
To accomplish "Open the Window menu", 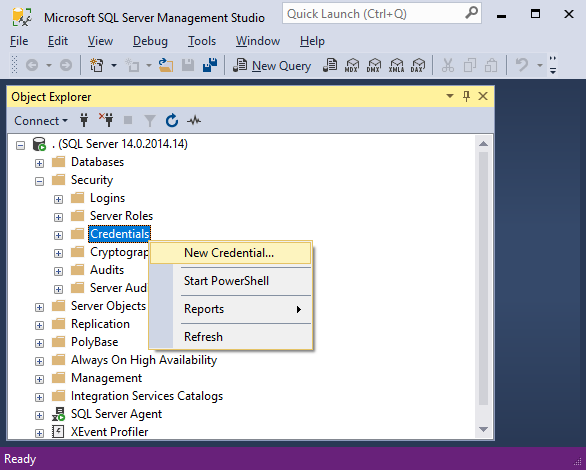I will click(x=258, y=41).
